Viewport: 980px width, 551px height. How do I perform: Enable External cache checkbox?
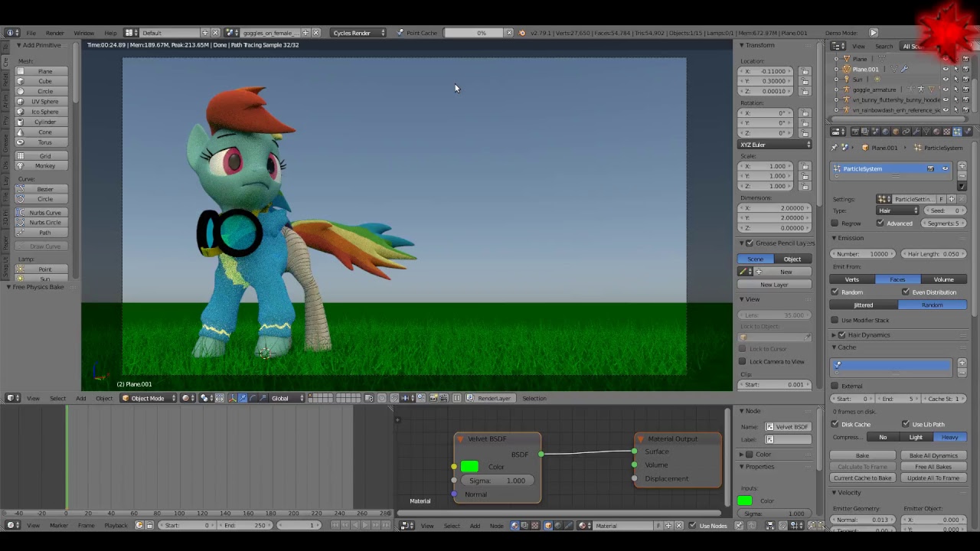pos(835,386)
